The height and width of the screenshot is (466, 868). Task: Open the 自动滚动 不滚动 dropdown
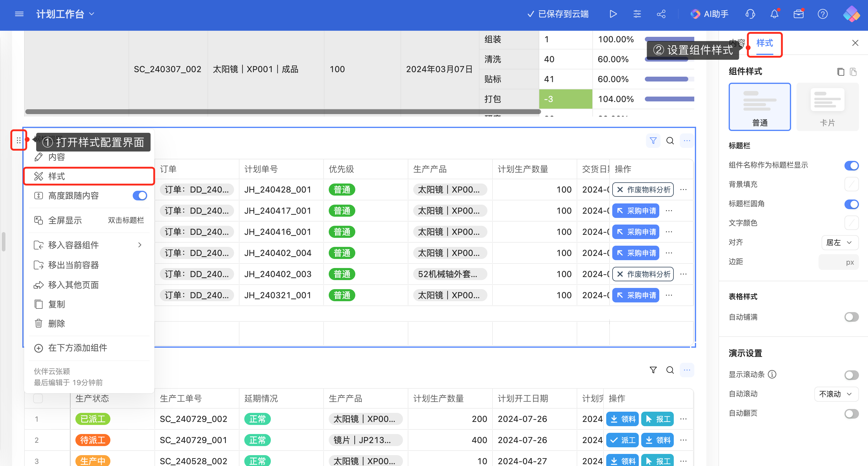pyautogui.click(x=836, y=394)
